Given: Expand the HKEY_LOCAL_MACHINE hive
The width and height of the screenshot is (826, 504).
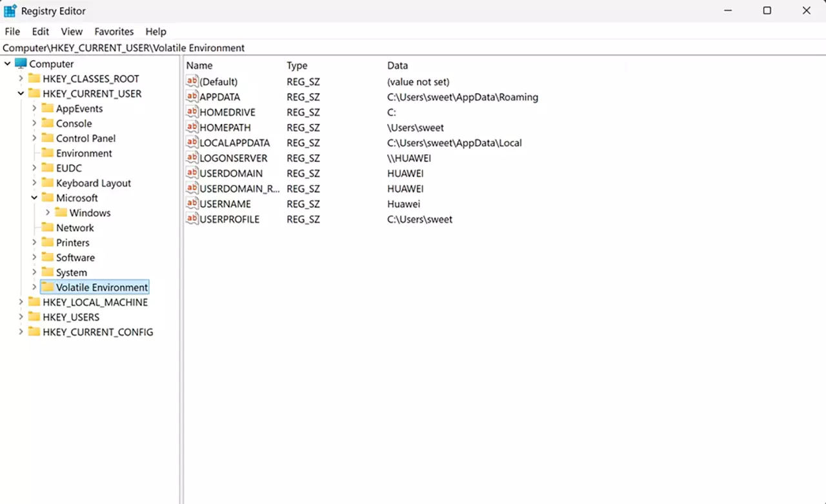Looking at the screenshot, I should 21,302.
